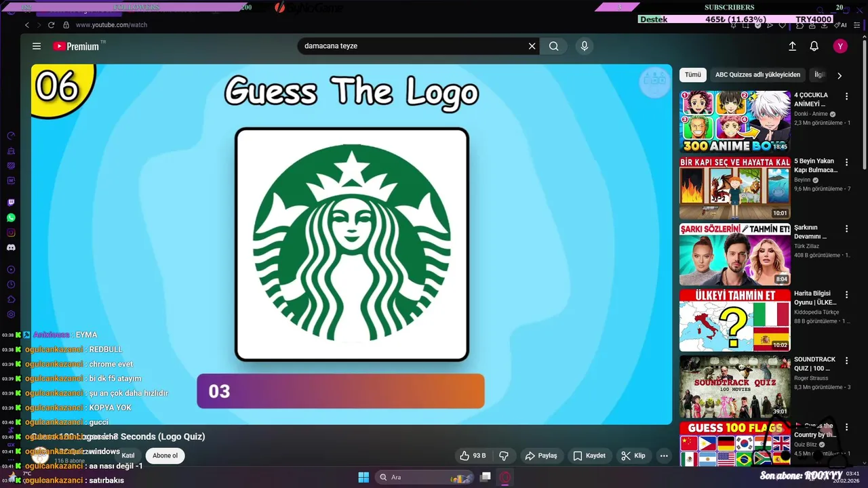Go back in the browser

[x=27, y=25]
